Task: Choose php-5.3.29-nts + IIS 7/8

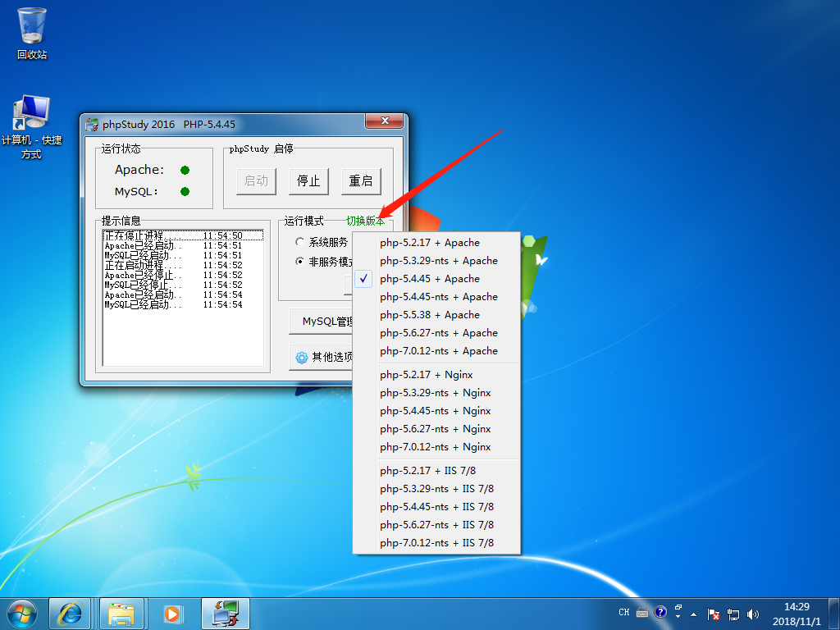Action: (436, 489)
